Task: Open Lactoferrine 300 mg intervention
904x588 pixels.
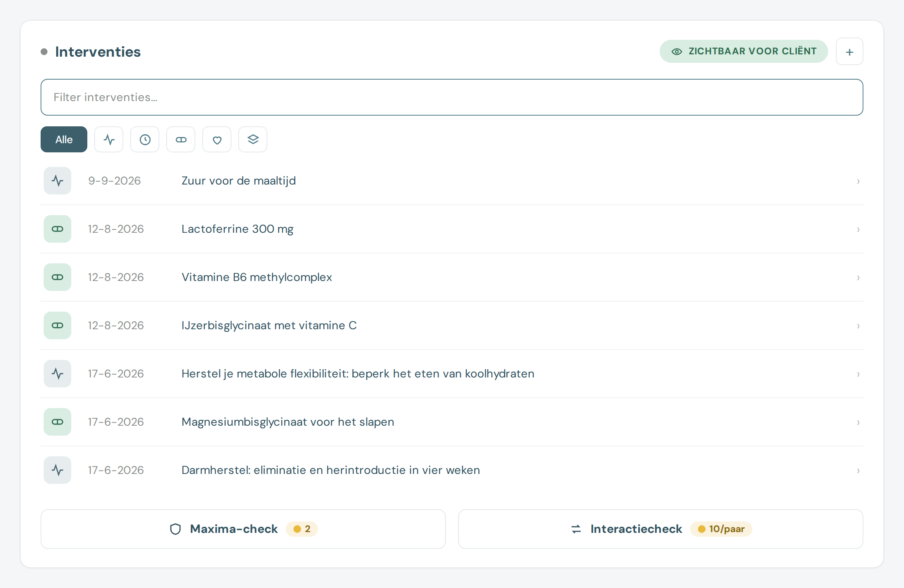Action: pos(452,229)
